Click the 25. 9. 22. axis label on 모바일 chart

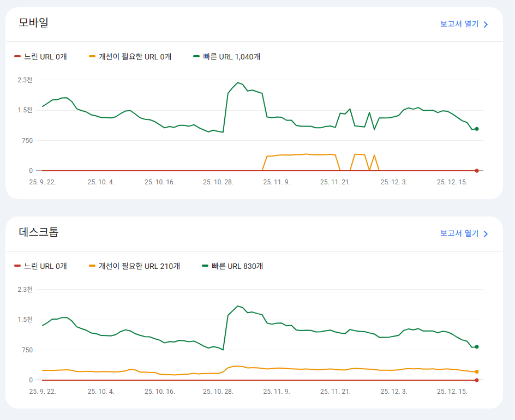point(43,183)
